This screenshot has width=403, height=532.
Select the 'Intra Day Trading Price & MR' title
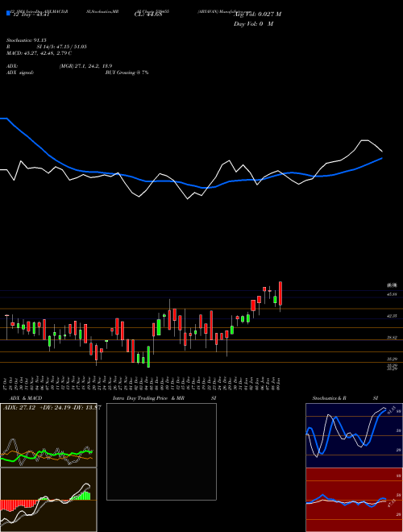[x=148, y=398]
